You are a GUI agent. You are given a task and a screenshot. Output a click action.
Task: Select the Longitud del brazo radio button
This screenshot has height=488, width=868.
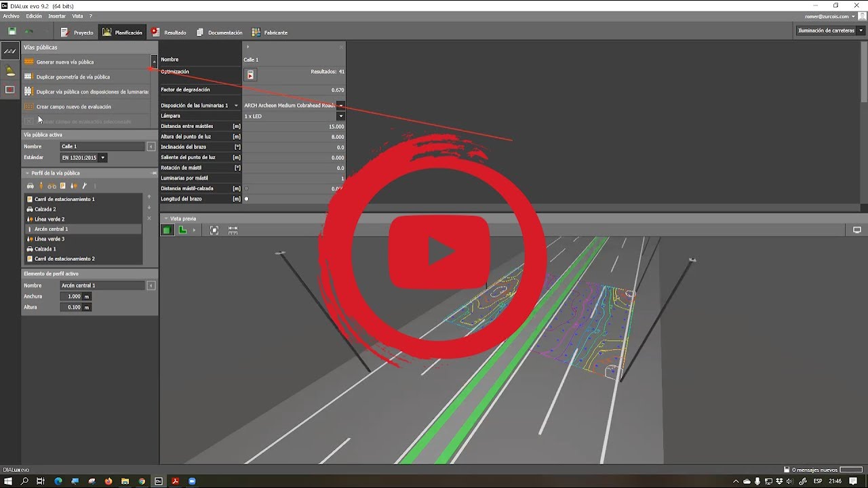tap(246, 199)
